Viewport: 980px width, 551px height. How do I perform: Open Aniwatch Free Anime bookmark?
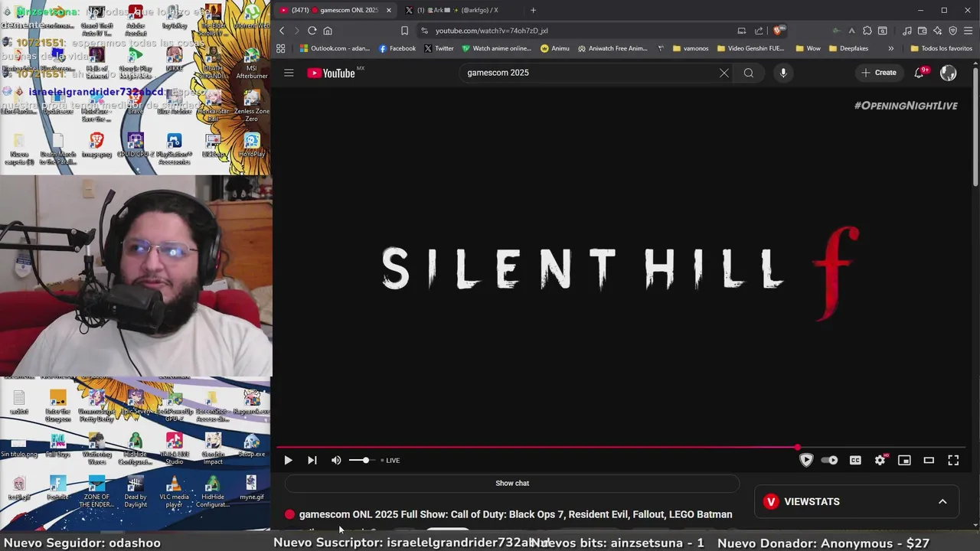(x=612, y=48)
